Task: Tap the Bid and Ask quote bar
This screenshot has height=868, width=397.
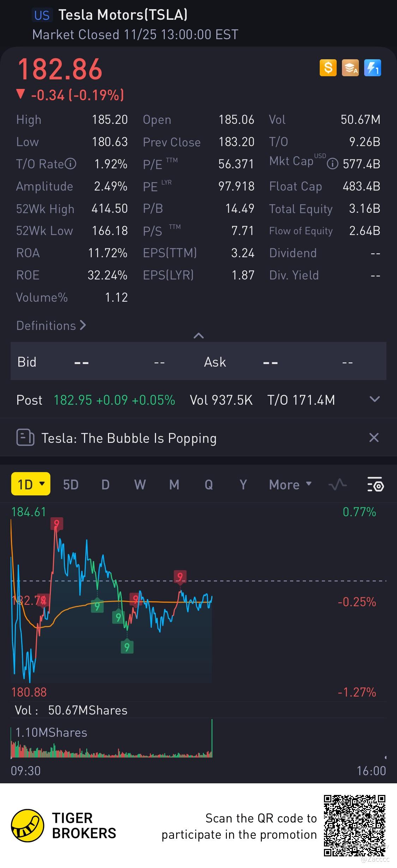Action: 198,362
